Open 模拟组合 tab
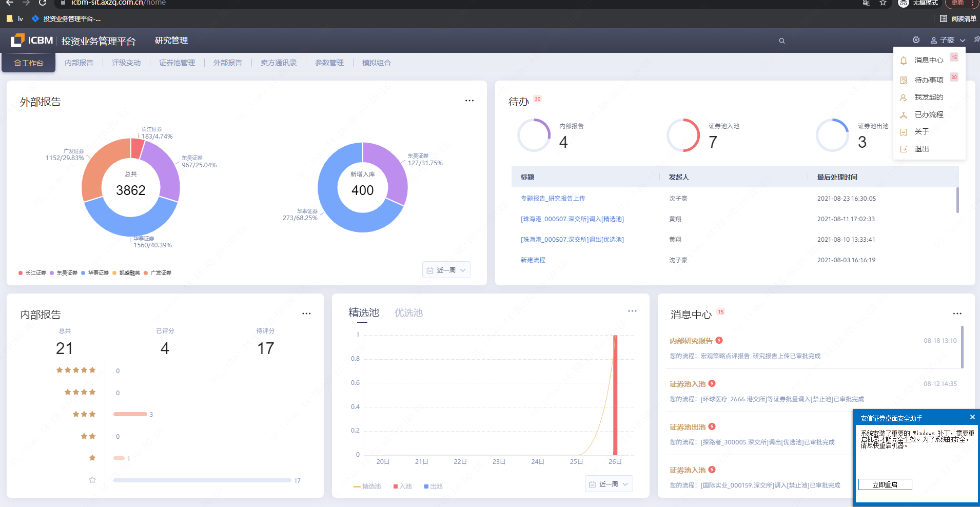Viewport: 980px width, 507px height. click(377, 63)
